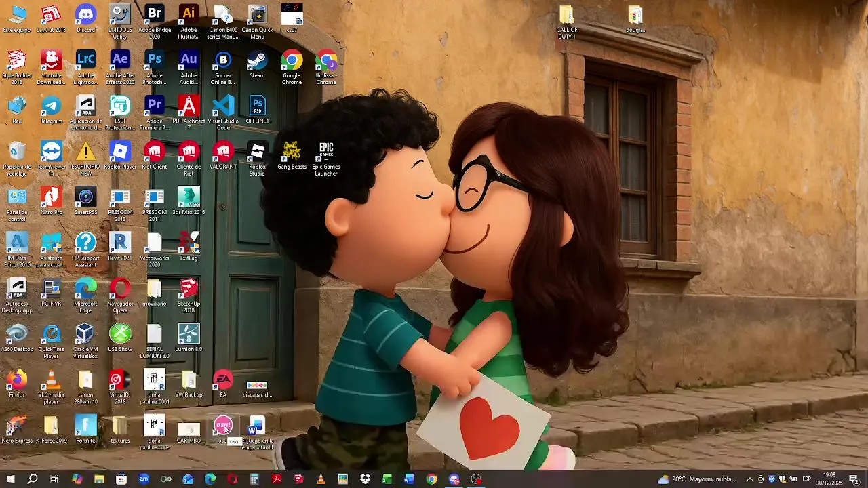Click the Nero Express desktop icon
Image resolution: width=868 pixels, height=488 pixels.
[17, 429]
